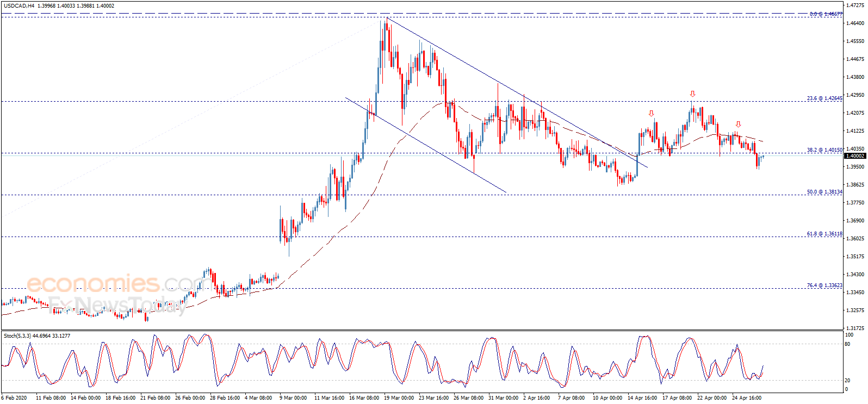868x404 pixels.
Task: Click the Fibonacci label "61.8 @ 1.36118"
Action: 824,234
